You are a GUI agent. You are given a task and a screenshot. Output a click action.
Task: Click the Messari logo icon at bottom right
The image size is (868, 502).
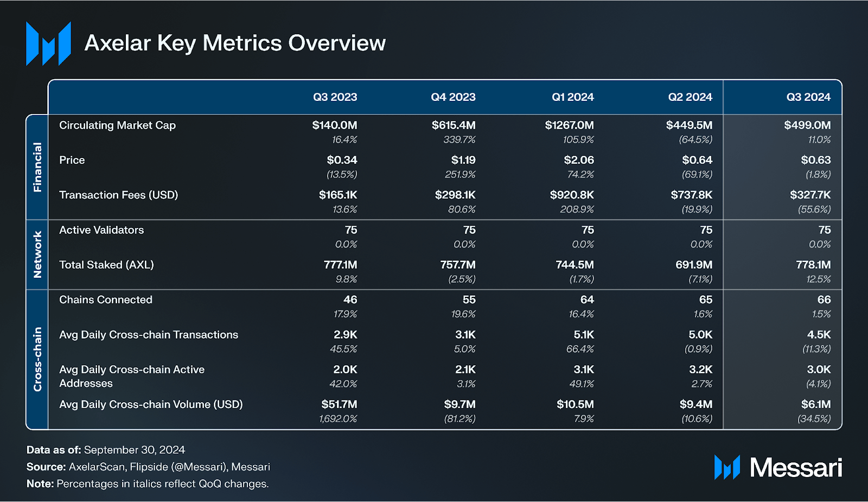(x=727, y=467)
